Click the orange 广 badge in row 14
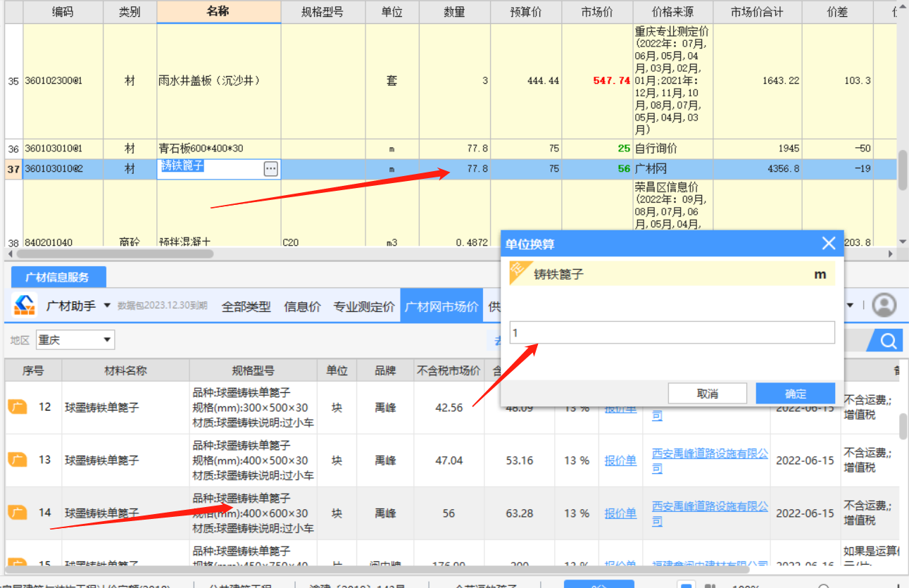Viewport: 909px width, 588px height. pos(18,513)
